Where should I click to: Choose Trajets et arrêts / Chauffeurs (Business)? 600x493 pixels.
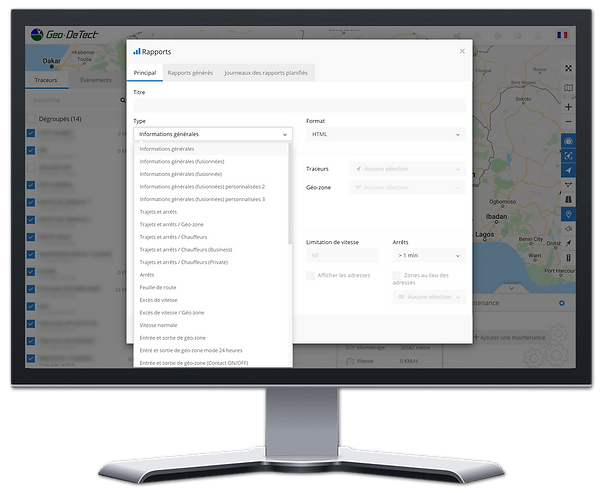(x=210, y=250)
